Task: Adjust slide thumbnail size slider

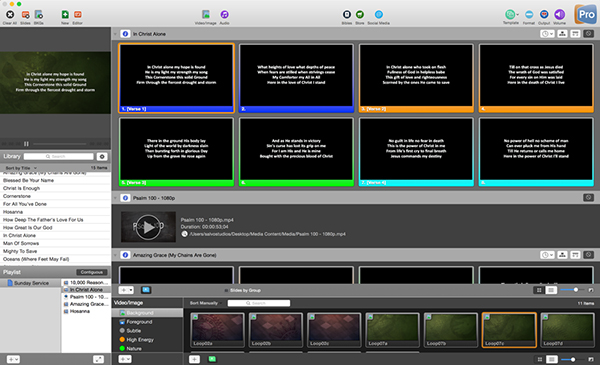Action: (572, 290)
